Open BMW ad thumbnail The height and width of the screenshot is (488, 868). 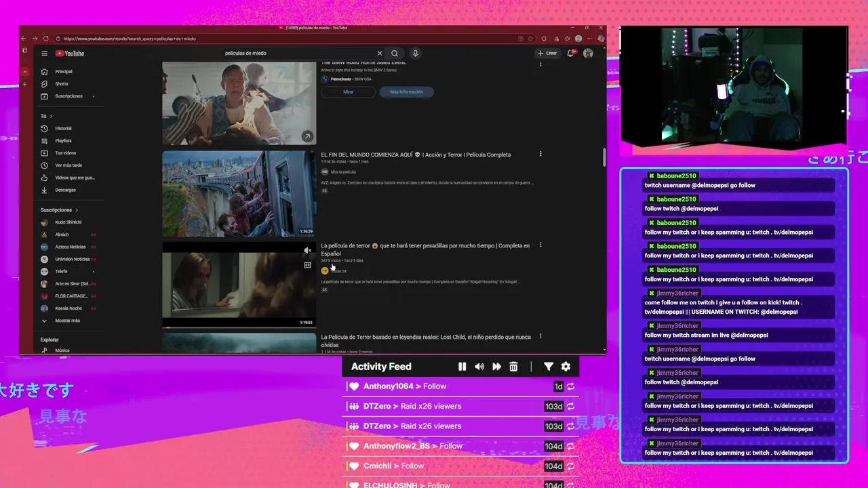point(239,102)
